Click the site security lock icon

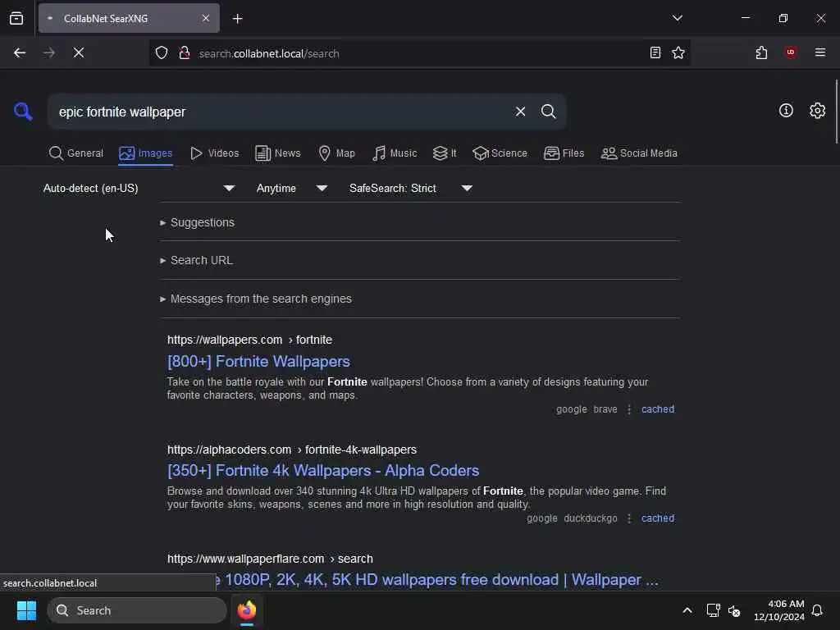(185, 52)
